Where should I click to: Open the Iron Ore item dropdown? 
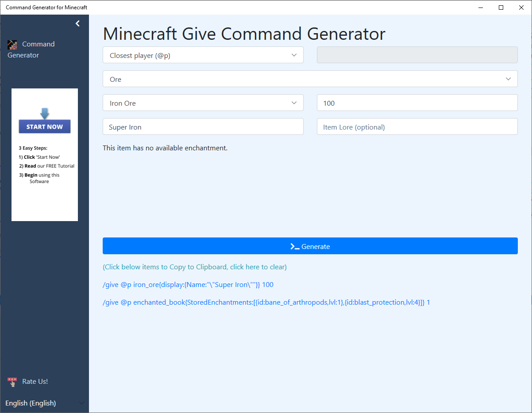coord(203,103)
